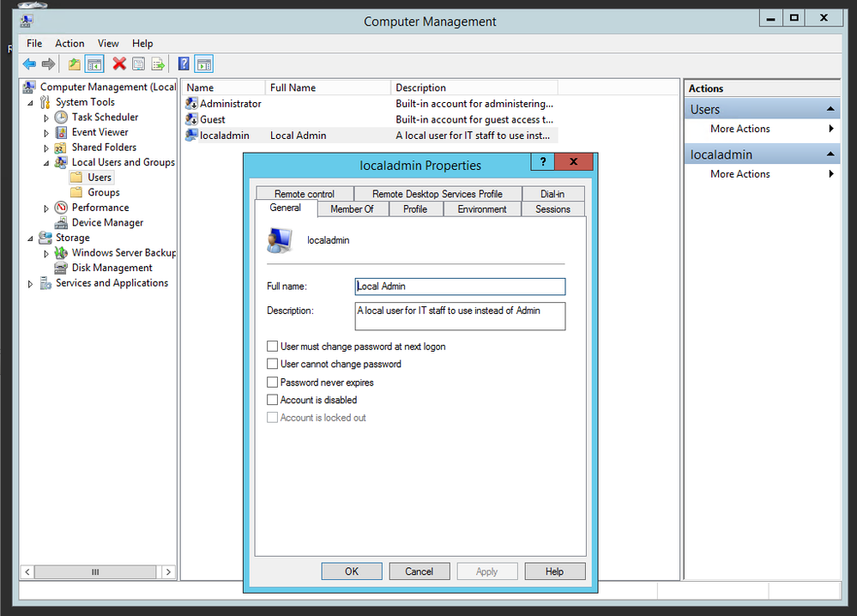Click the blue Help toolbar icon

point(184,64)
